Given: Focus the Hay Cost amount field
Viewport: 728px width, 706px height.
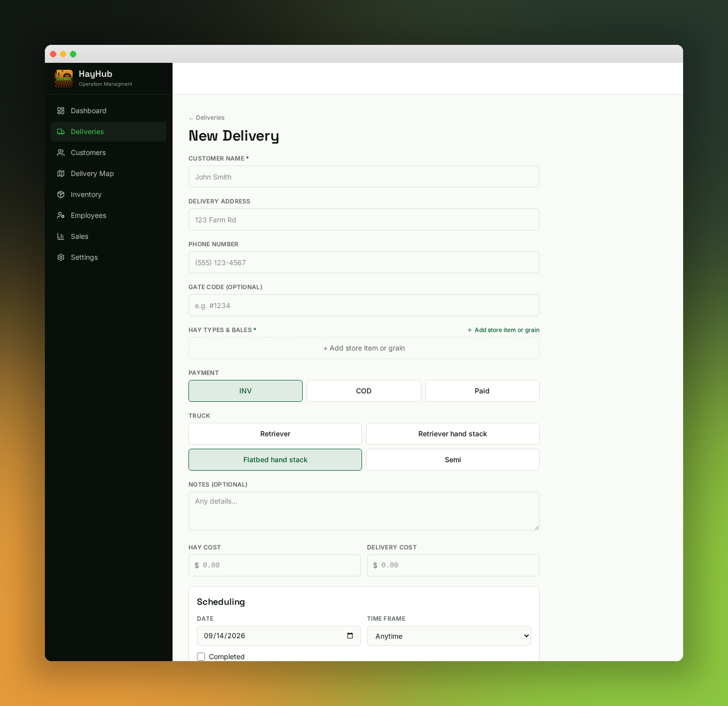Looking at the screenshot, I should pyautogui.click(x=275, y=565).
